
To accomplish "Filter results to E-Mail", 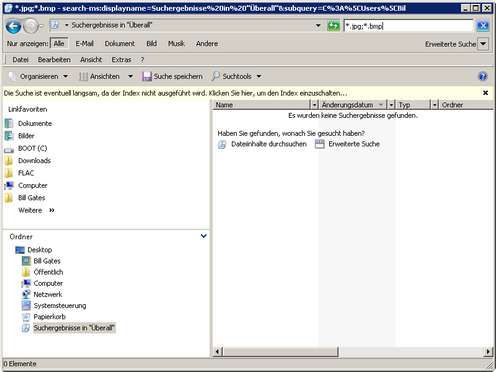I will [x=85, y=44].
